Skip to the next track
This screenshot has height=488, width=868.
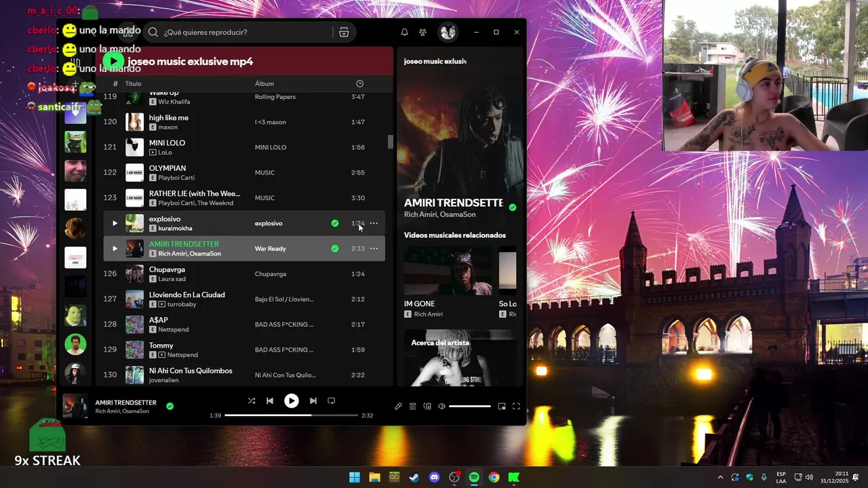(x=313, y=401)
